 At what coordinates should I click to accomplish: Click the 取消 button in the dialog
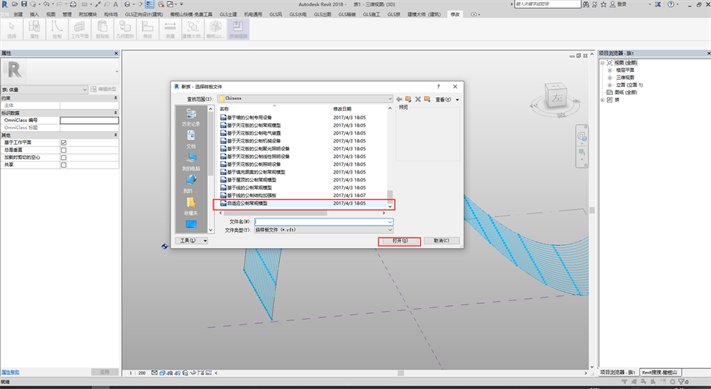(x=441, y=241)
